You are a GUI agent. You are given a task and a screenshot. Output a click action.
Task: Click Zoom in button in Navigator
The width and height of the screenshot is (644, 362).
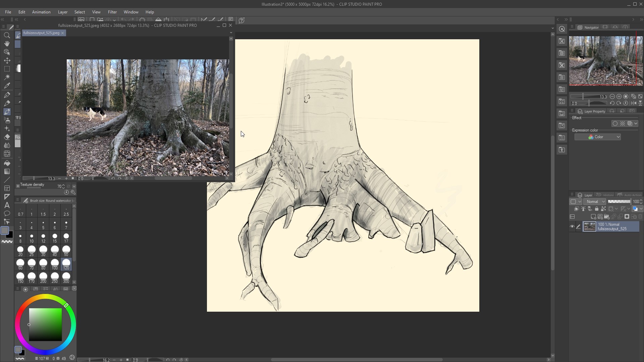(619, 96)
